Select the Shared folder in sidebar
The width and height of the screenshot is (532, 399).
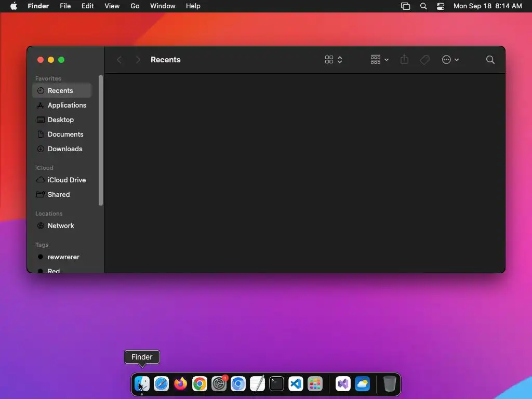tap(62, 195)
